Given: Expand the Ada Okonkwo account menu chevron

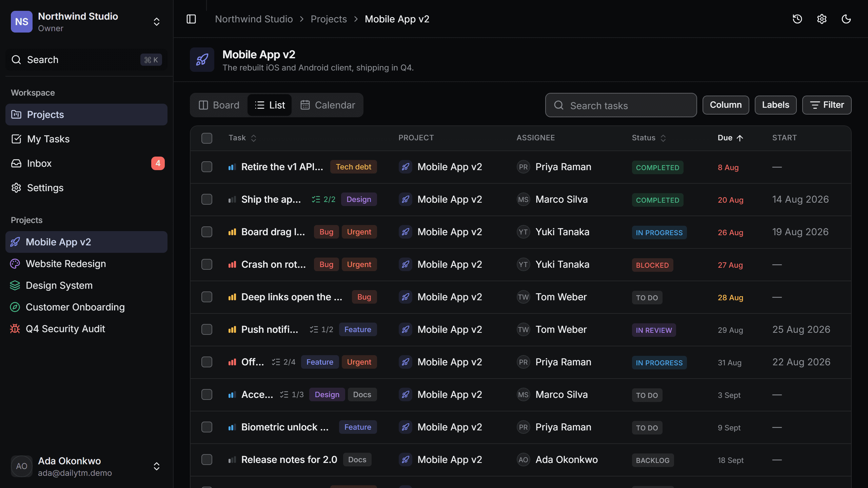Looking at the screenshot, I should (x=157, y=466).
